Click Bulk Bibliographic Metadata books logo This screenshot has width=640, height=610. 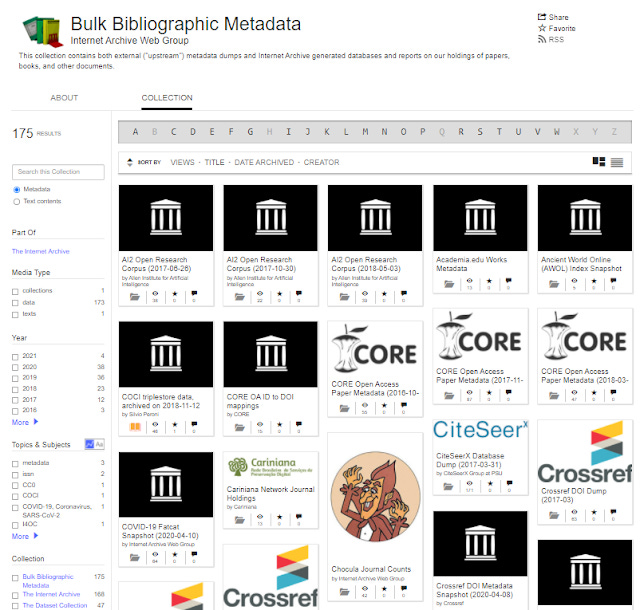point(43,31)
